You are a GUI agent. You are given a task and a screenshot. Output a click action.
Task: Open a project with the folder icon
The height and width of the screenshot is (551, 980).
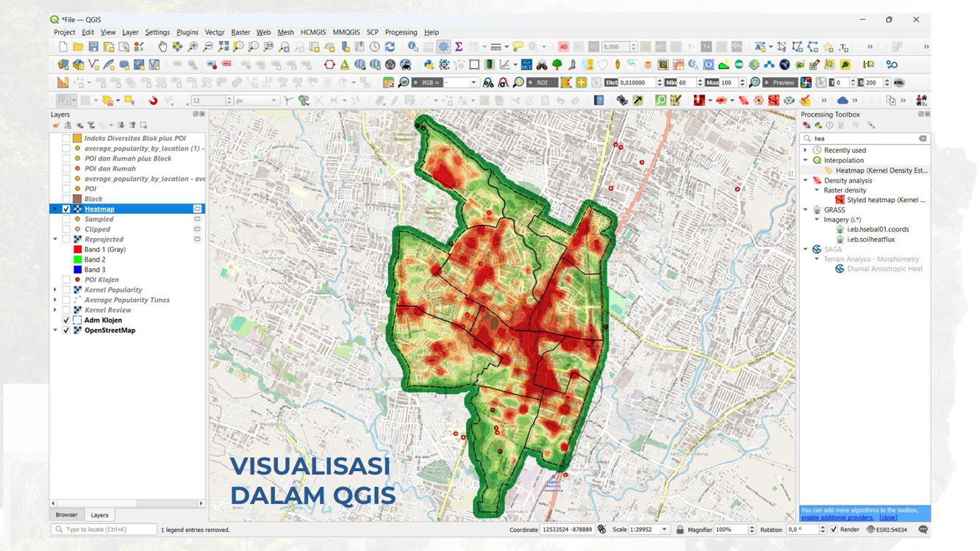[x=77, y=46]
